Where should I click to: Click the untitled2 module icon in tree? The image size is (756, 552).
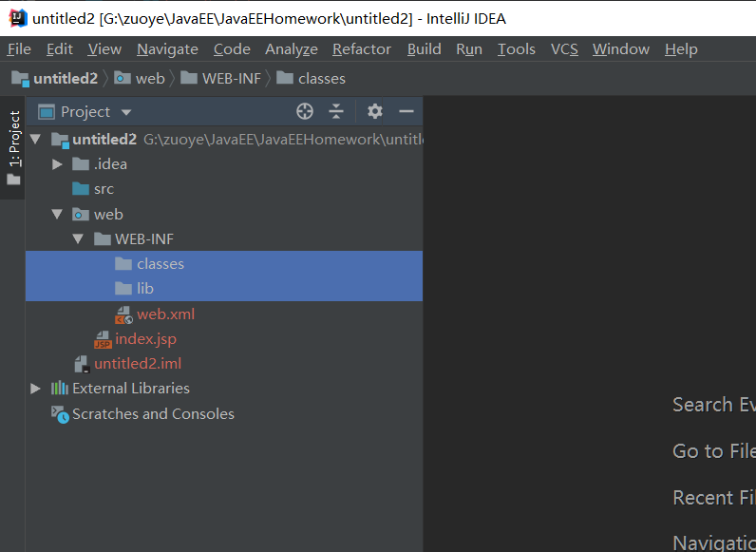(60, 140)
